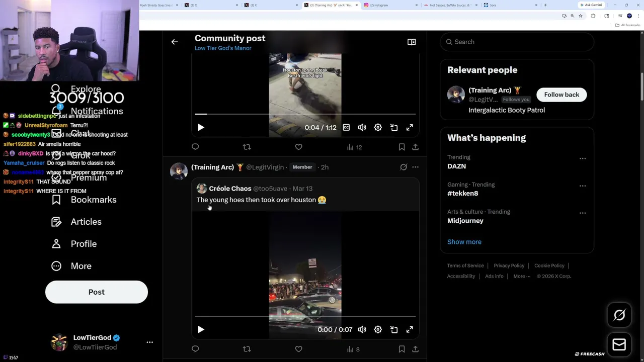Enable picture-in-picture on the first video
Screen dimensions: 644x362
click(394, 128)
